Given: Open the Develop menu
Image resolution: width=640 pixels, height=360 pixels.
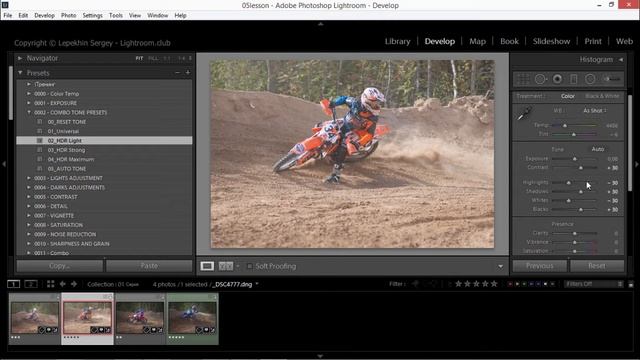Looking at the screenshot, I should (x=44, y=16).
